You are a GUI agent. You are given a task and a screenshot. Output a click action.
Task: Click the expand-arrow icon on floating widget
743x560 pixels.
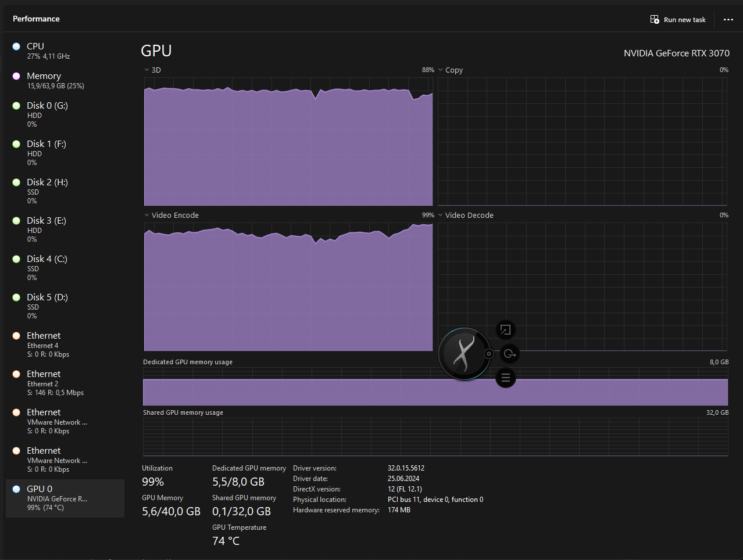tap(506, 330)
